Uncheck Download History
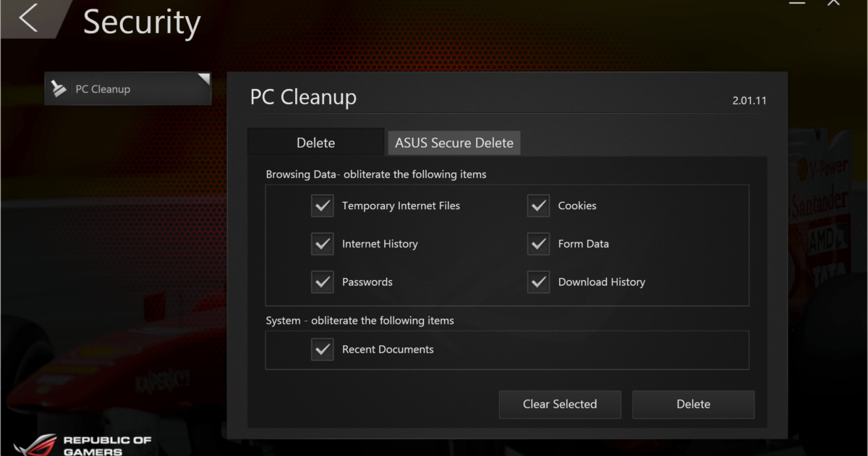The height and width of the screenshot is (456, 868). coord(538,282)
